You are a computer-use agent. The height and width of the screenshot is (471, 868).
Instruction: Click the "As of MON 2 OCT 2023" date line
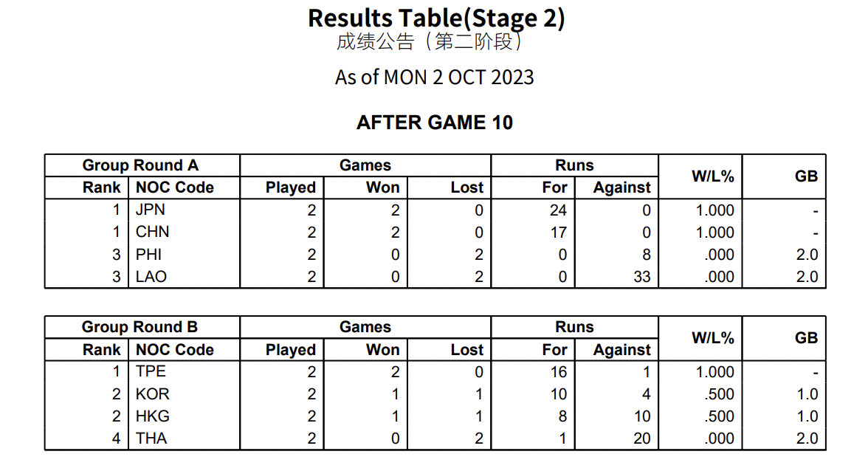tap(434, 78)
